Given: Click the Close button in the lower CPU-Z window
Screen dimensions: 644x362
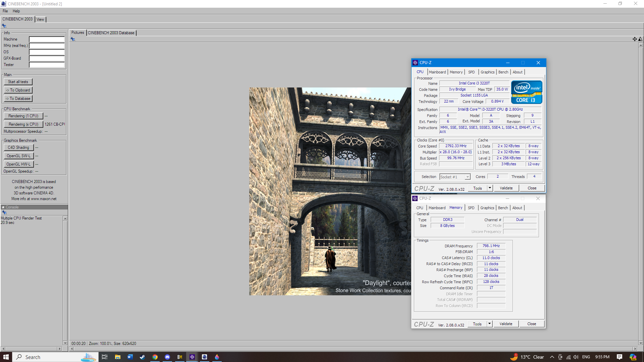Looking at the screenshot, I should [x=532, y=324].
